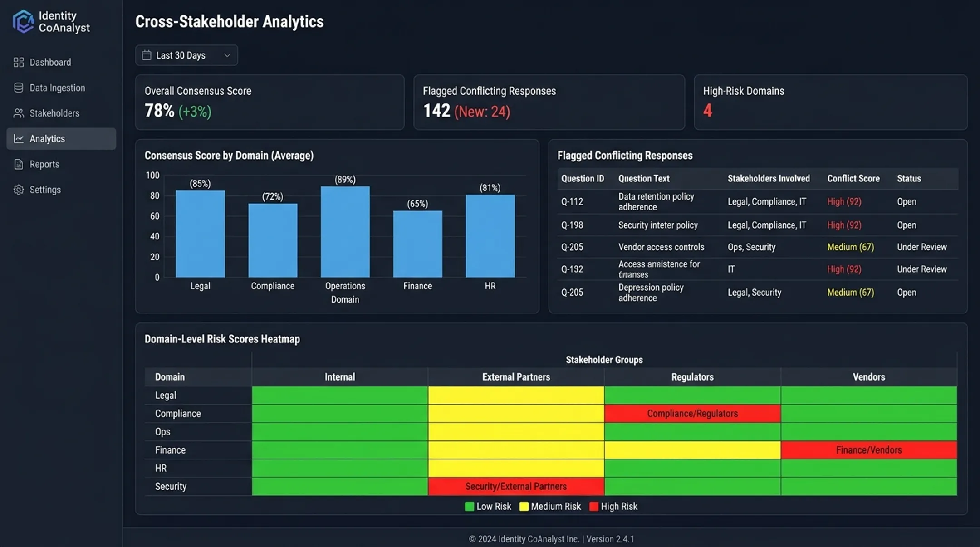Click the green HR Vendors heatmap cell

[869, 468]
